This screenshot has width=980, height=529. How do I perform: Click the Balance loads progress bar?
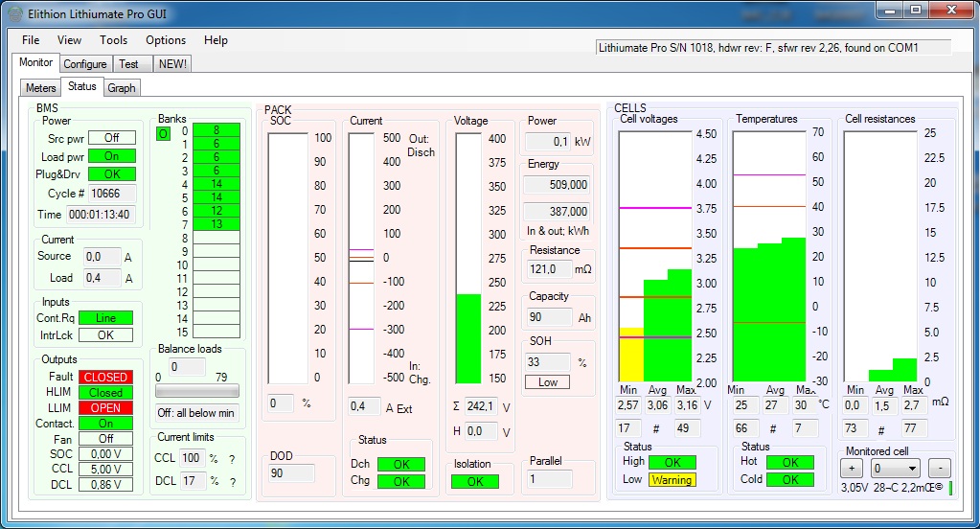click(x=197, y=391)
